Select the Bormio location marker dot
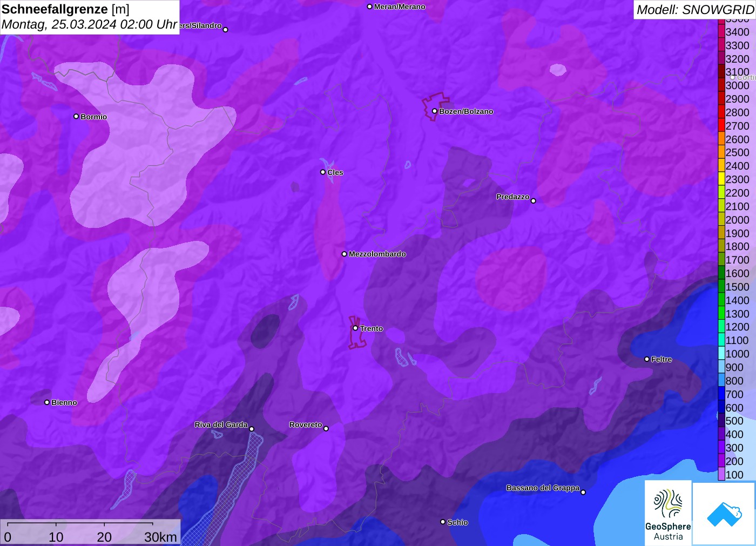This screenshot has height=546, width=756. [x=76, y=117]
